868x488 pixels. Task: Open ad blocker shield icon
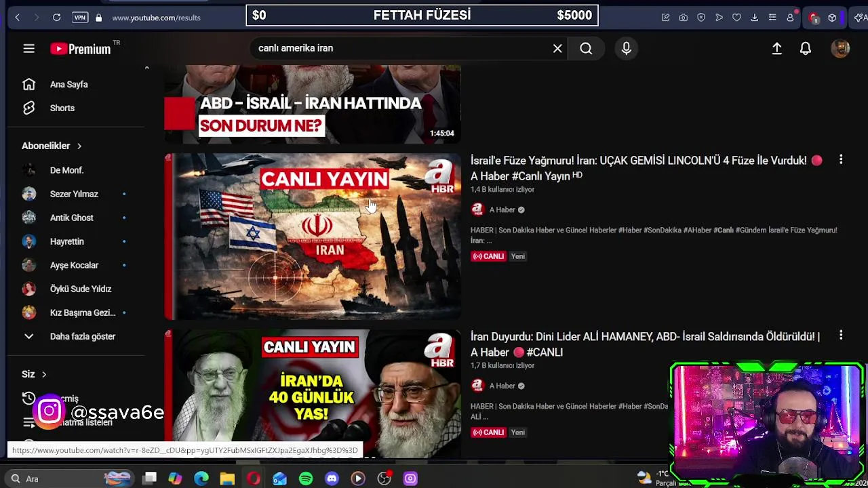[x=701, y=18]
